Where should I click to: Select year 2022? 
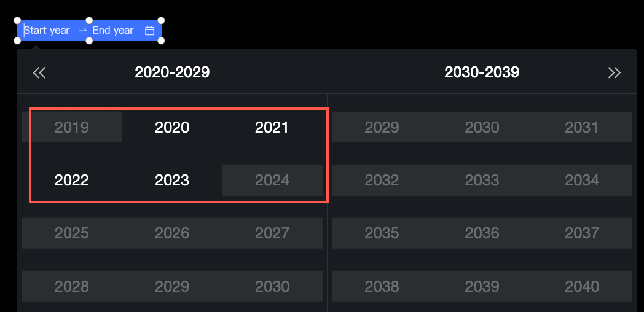pos(72,180)
